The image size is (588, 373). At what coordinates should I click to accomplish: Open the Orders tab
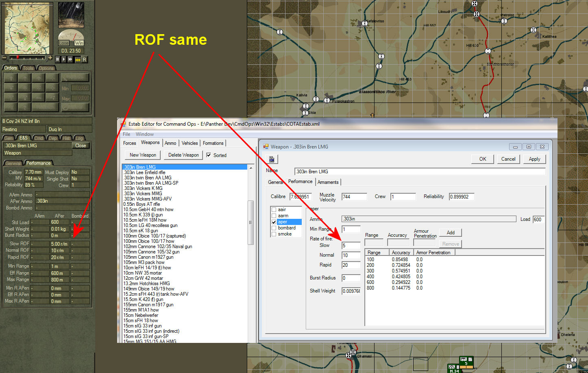pos(11,68)
